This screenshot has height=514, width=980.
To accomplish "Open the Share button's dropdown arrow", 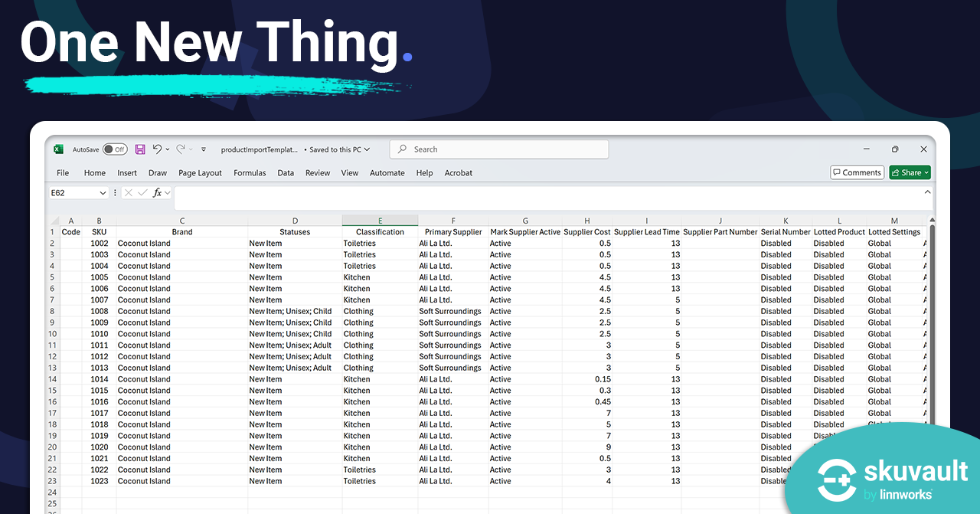I will pos(927,172).
